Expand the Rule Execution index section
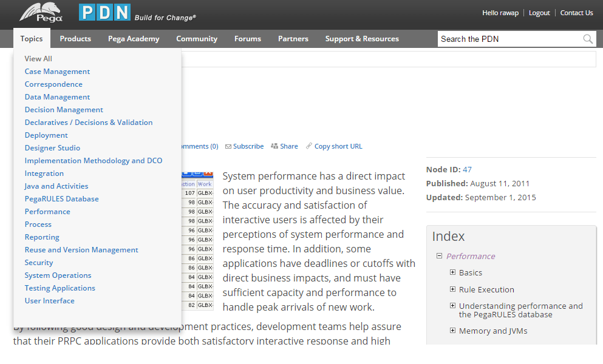The image size is (603, 364). [x=452, y=289]
